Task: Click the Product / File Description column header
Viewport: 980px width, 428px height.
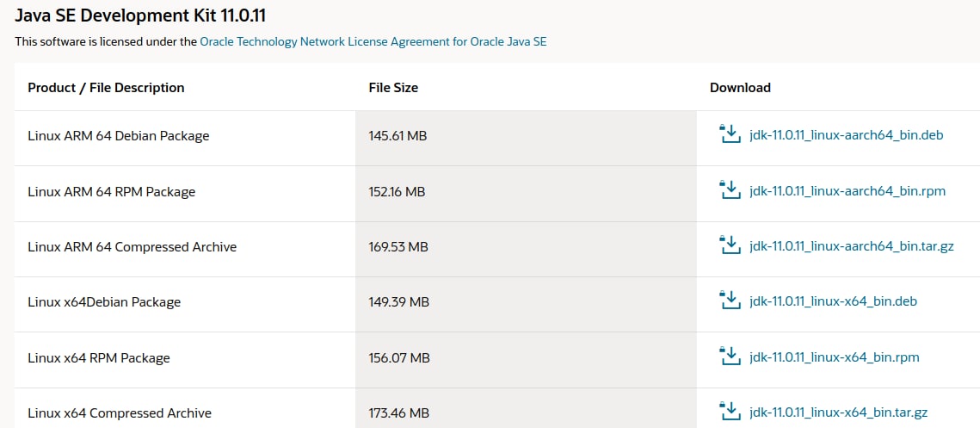Action: pyautogui.click(x=106, y=88)
